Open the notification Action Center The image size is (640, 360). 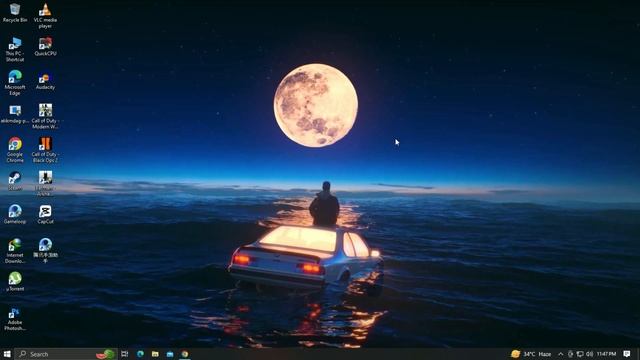coord(627,354)
